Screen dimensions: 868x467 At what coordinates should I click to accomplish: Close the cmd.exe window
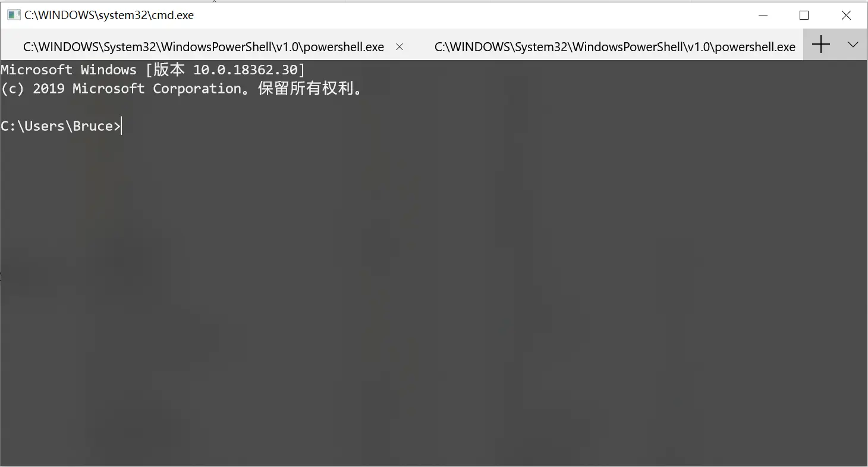point(846,15)
